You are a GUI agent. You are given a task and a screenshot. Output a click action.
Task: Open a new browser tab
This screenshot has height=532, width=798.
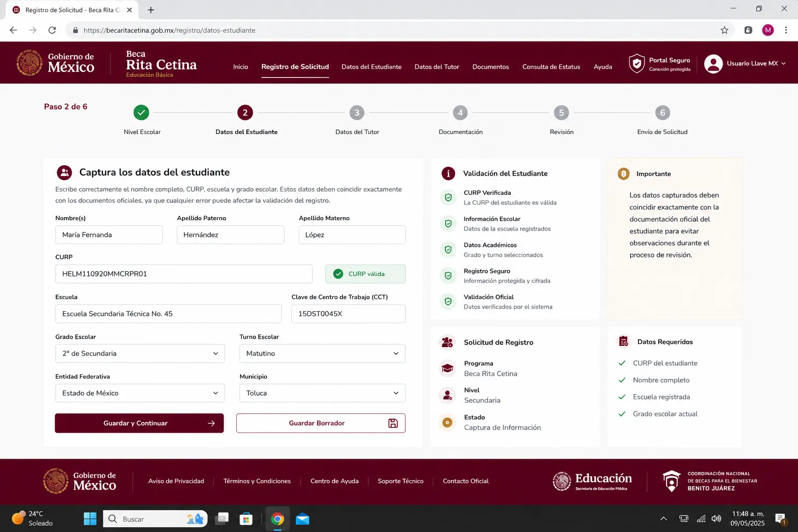click(151, 10)
